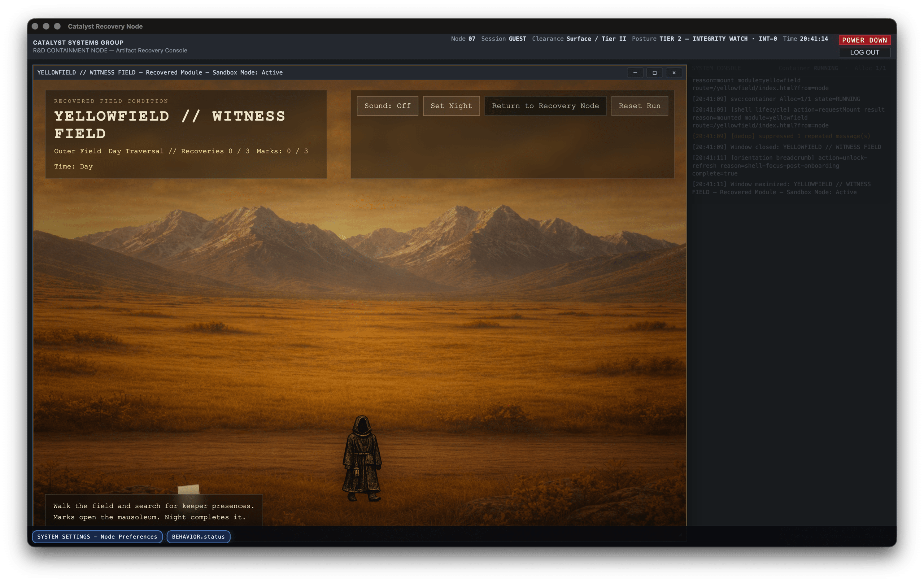Open SYSTEM SETTINGS – Node Preferences tab
Image resolution: width=924 pixels, height=583 pixels.
[x=97, y=536]
